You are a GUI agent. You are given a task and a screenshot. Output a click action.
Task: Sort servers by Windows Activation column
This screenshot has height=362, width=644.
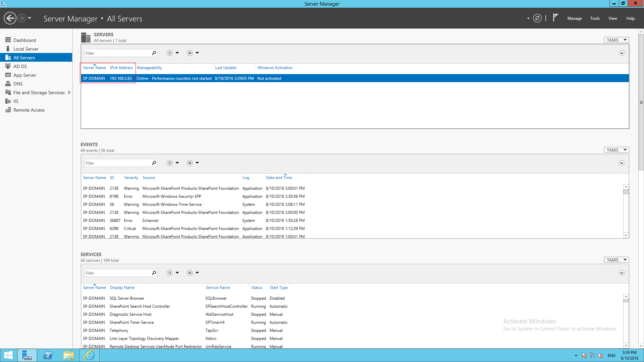click(275, 68)
